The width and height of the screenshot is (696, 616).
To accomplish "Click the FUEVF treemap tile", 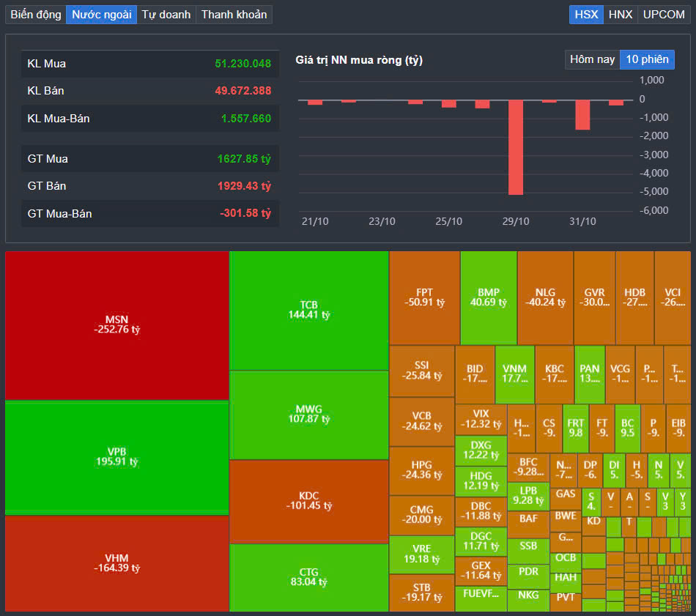I will coord(481,598).
